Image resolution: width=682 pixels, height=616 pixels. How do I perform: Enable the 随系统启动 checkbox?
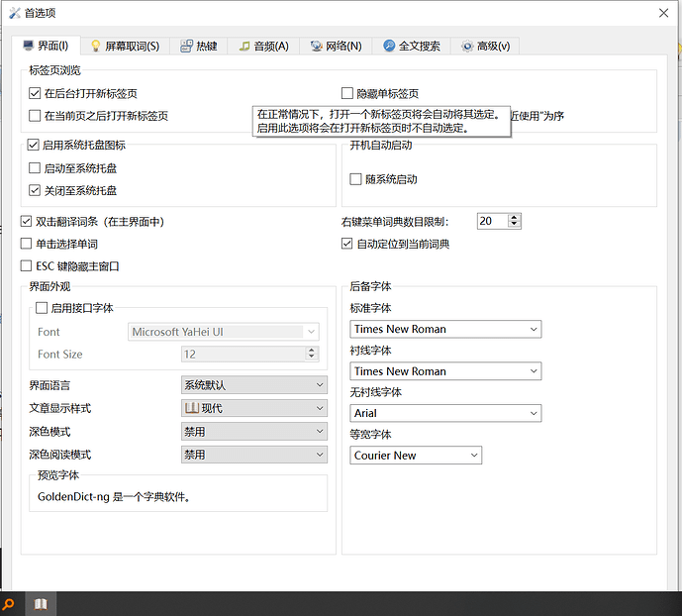[x=356, y=179]
